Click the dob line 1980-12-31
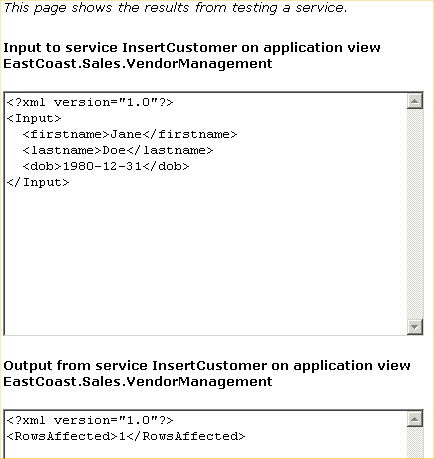Image resolution: width=434 pixels, height=459 pixels. point(106,166)
